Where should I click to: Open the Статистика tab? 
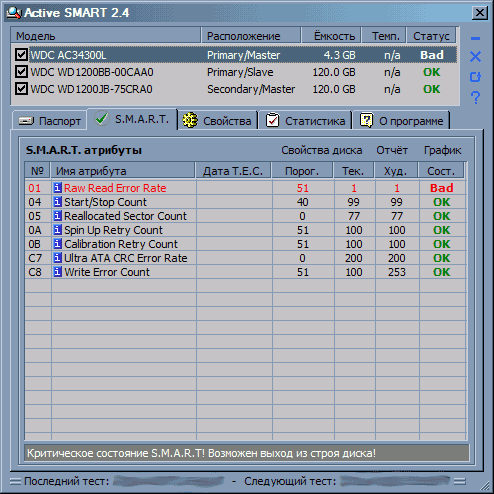coord(305,121)
